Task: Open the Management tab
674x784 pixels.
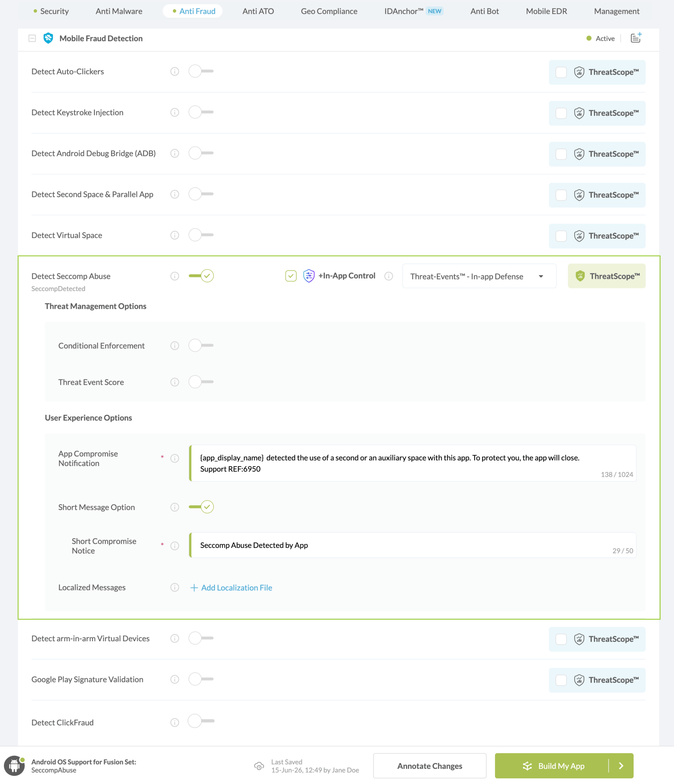Action: (616, 12)
